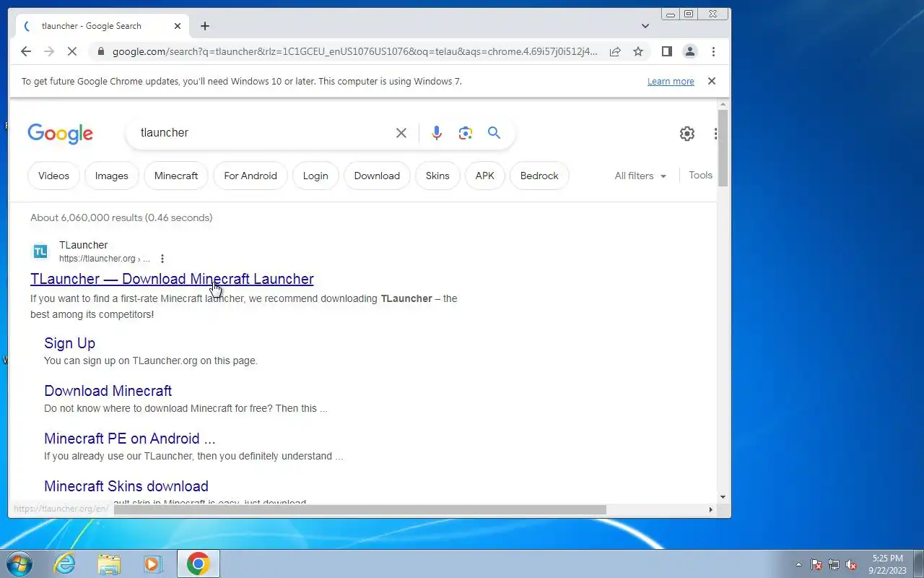The height and width of the screenshot is (578, 924).
Task: Open the Chrome profile avatar
Action: (x=690, y=51)
